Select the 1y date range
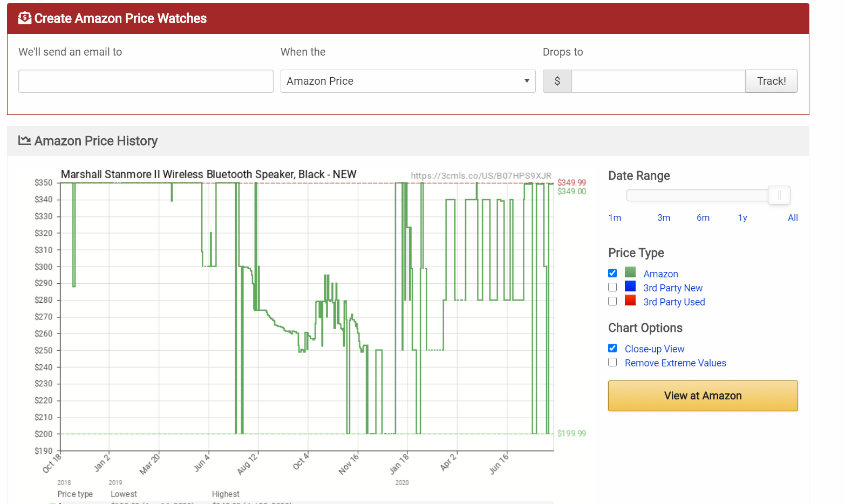 tap(742, 217)
